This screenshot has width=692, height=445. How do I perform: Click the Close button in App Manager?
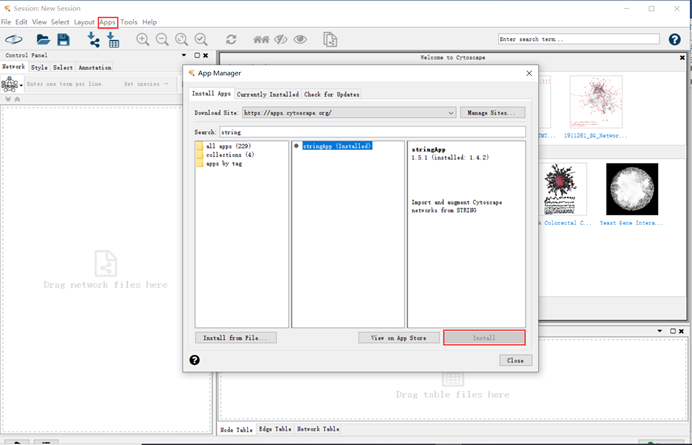pyautogui.click(x=515, y=360)
